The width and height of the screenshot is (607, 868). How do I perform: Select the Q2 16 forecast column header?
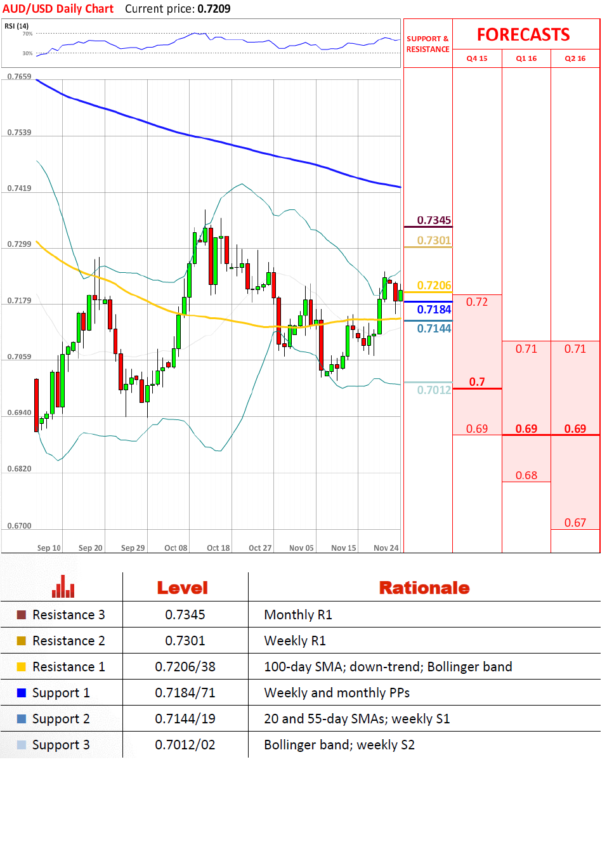coord(575,58)
